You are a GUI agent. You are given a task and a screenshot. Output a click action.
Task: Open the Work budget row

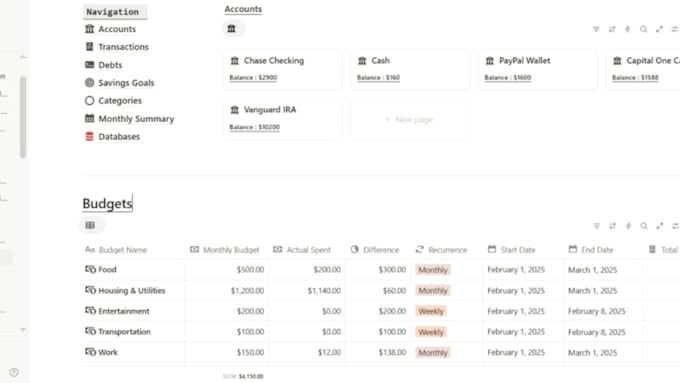[x=108, y=352]
